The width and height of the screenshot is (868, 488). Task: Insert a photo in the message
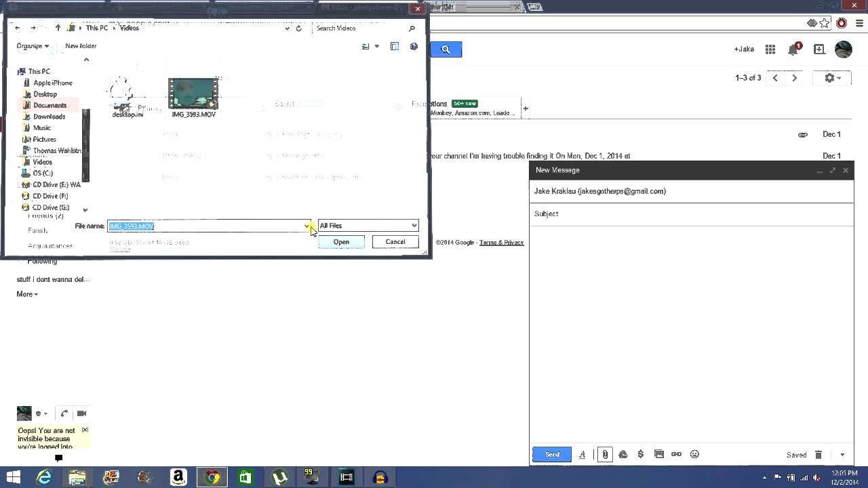point(658,455)
